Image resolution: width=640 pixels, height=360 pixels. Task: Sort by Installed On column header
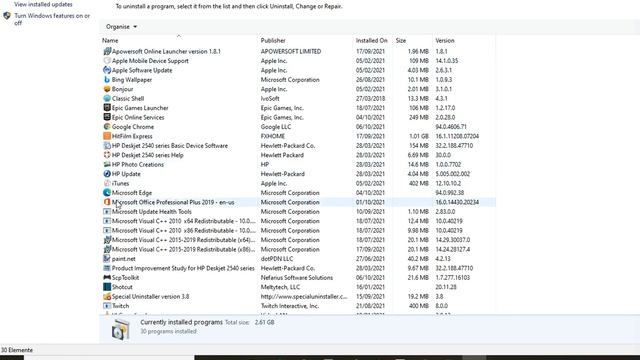pos(371,40)
